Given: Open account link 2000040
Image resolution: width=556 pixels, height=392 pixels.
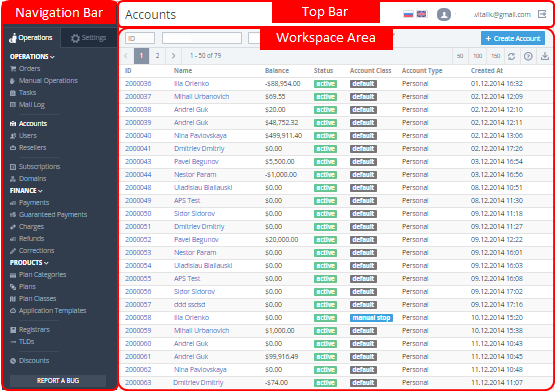Looking at the screenshot, I should (x=138, y=136).
